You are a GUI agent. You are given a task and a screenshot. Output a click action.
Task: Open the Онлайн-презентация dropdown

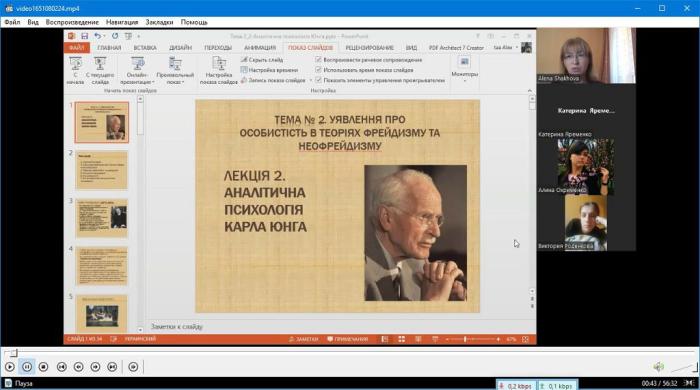coord(137,71)
